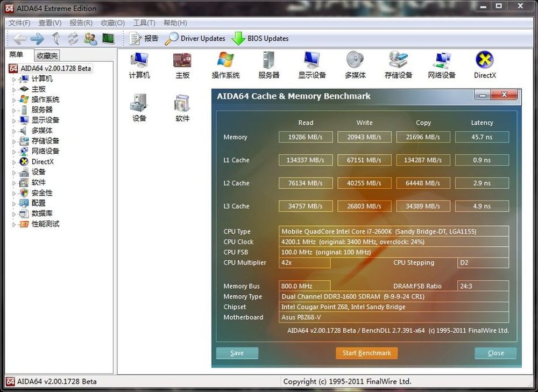Expand the 多媒体 tree node

(14, 131)
